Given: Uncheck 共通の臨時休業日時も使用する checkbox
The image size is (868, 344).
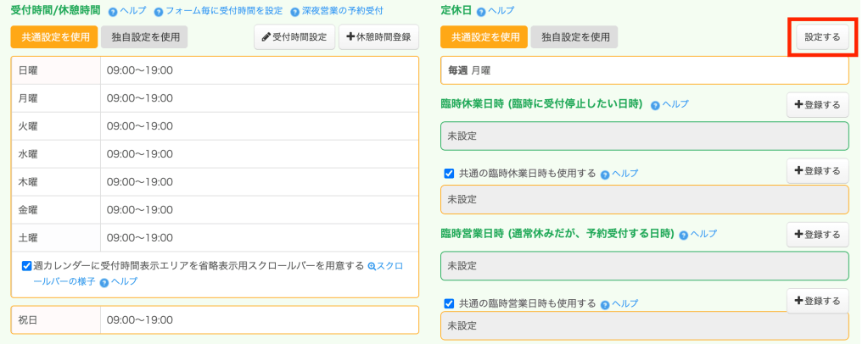Looking at the screenshot, I should 450,174.
